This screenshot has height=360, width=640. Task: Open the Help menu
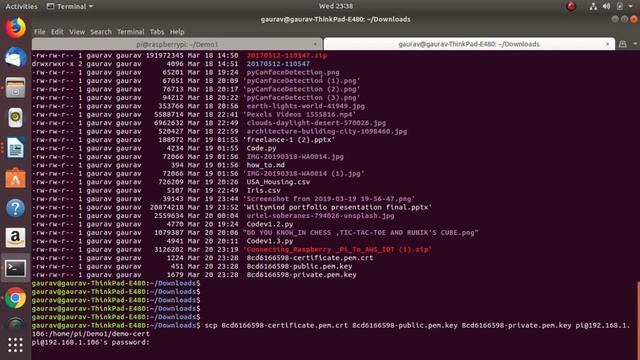pyautogui.click(x=177, y=31)
